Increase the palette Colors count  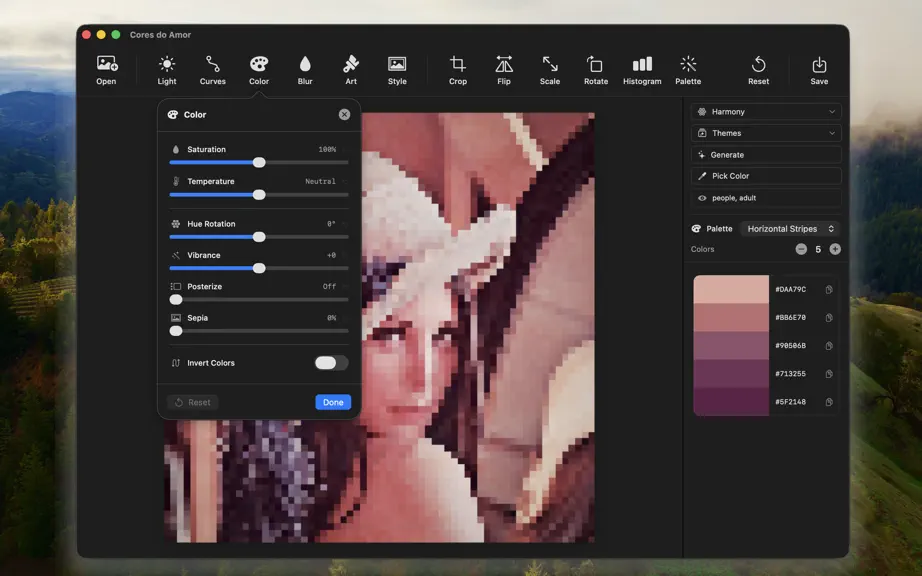835,249
